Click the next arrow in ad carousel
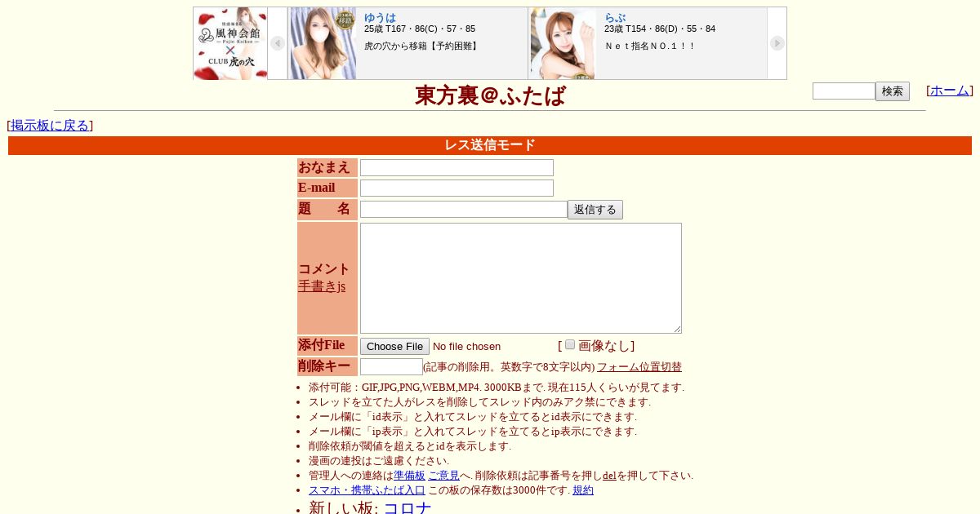 click(x=777, y=43)
